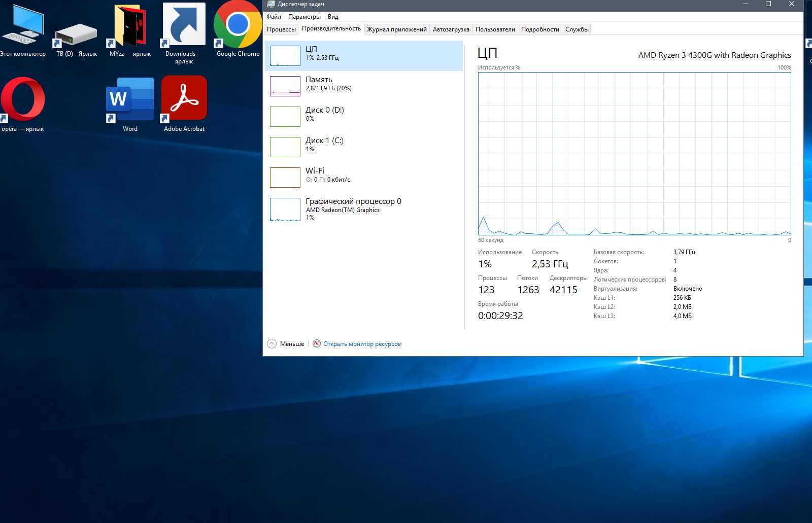Click the Диск 0 (D:) mini graph
812x523 pixels.
pos(285,117)
